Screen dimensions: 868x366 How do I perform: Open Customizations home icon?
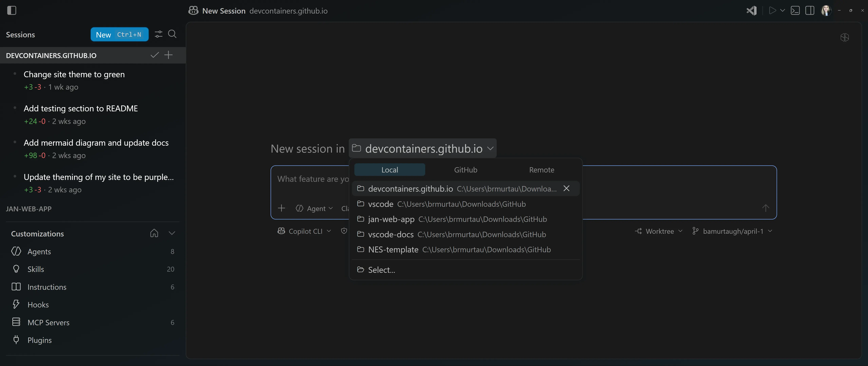pyautogui.click(x=154, y=233)
